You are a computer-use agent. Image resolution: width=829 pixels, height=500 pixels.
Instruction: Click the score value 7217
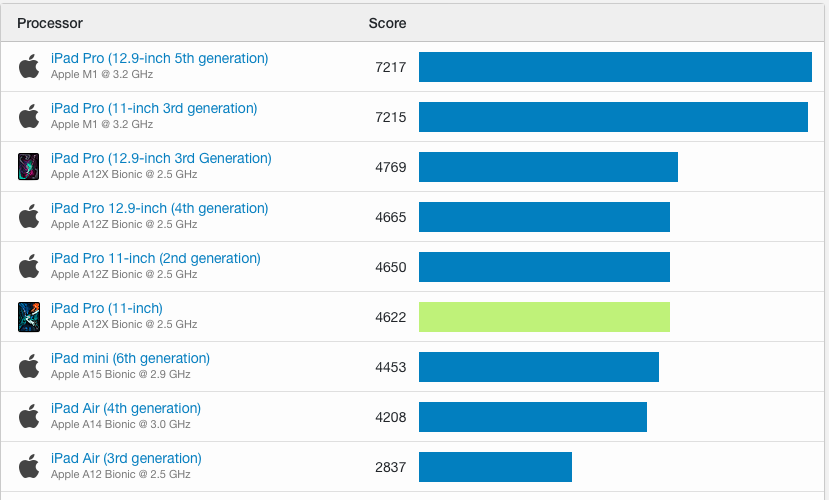tap(391, 67)
